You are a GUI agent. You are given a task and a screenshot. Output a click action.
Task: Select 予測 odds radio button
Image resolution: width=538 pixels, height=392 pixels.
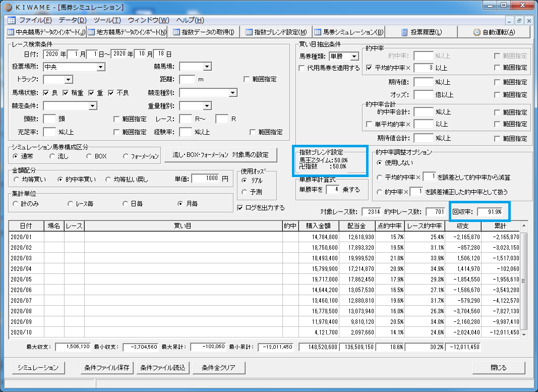click(244, 192)
